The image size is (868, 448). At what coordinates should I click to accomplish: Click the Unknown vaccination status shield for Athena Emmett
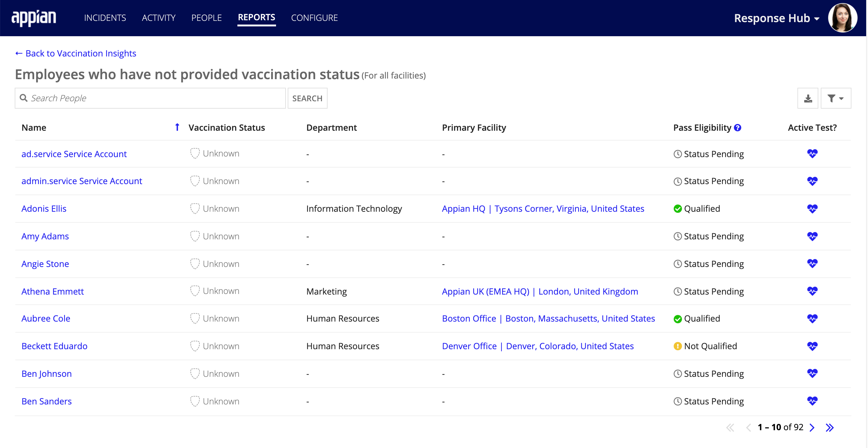coord(195,292)
